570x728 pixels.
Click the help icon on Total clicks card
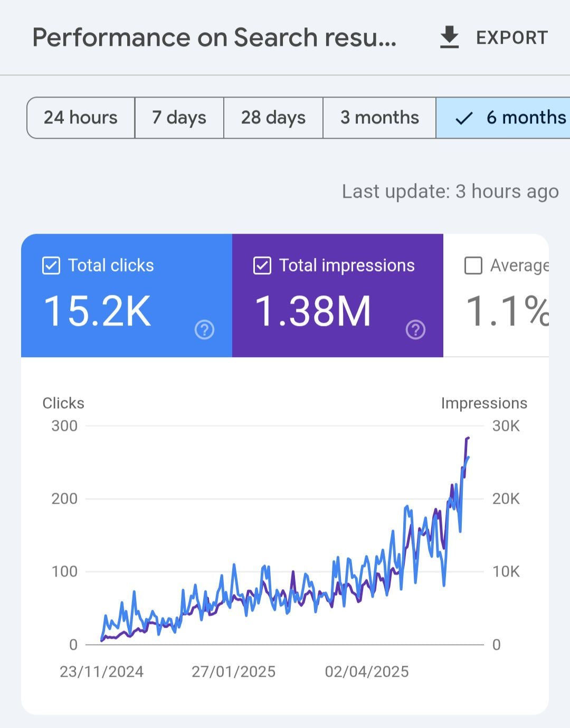click(204, 331)
